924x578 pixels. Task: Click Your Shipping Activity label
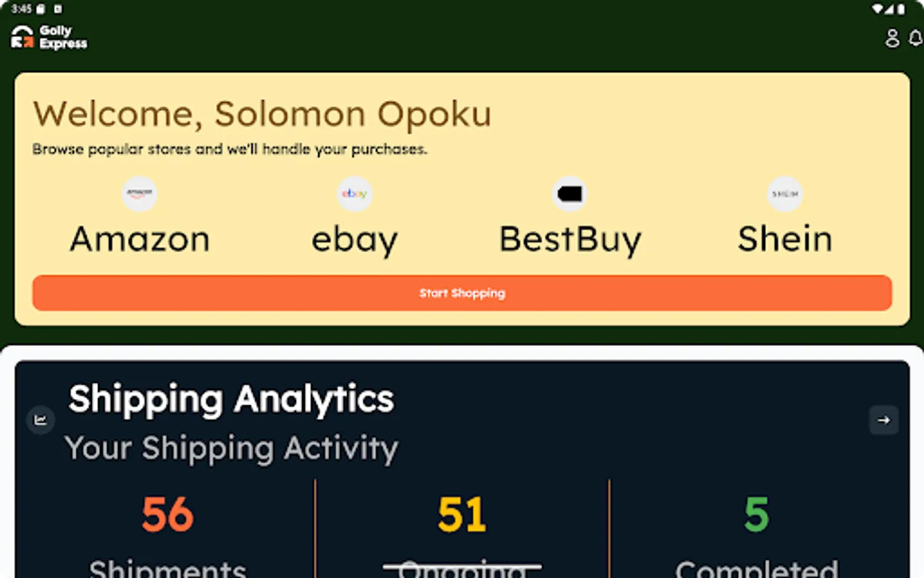click(x=232, y=448)
